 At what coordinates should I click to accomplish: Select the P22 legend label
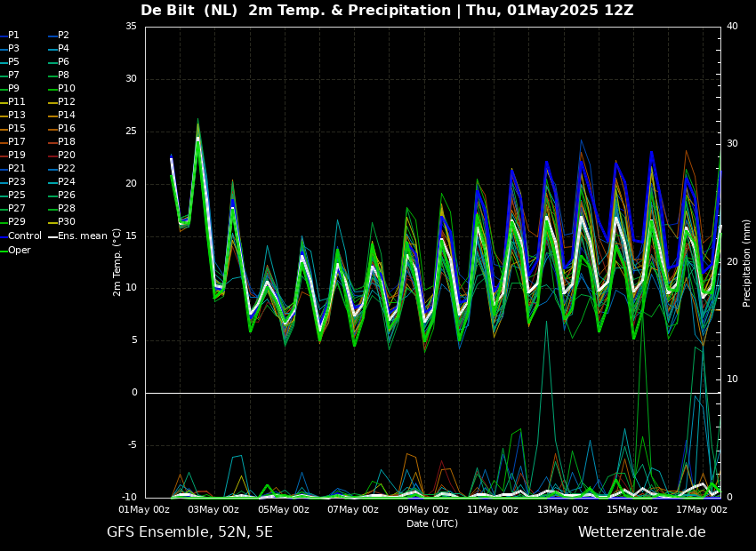click(66, 169)
